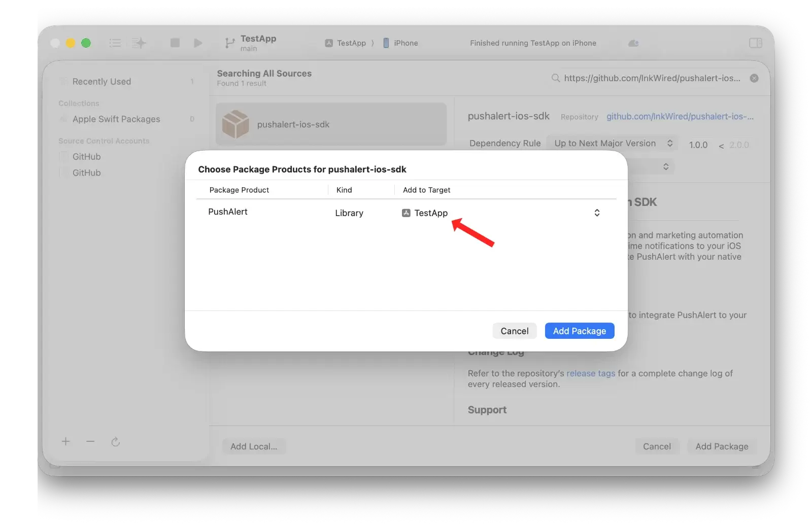Click the 1.0.0 minimum version field
Viewport: 812px width, 526px height.
click(698, 145)
